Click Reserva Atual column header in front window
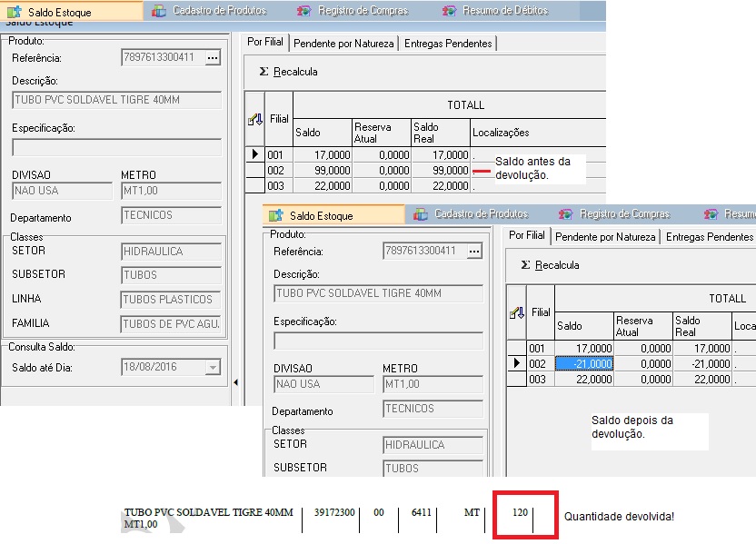The image size is (756, 544). (643, 326)
